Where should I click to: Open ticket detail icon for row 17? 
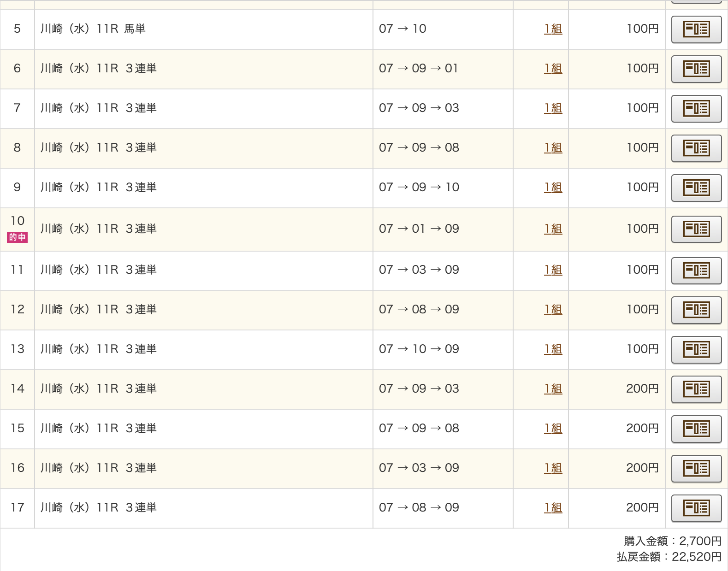click(696, 508)
